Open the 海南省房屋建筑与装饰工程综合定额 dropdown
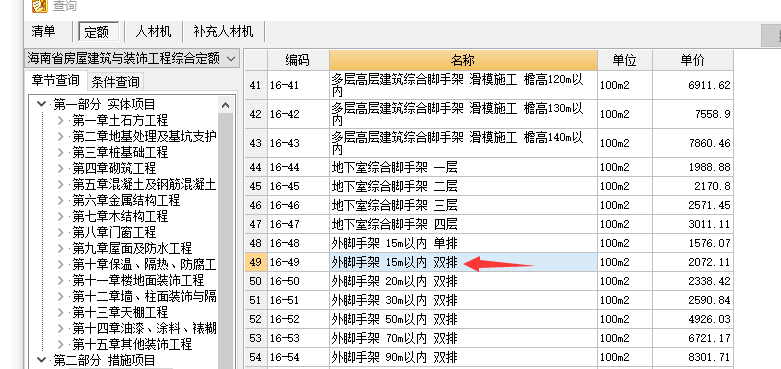The width and height of the screenshot is (781, 369). pyautogui.click(x=132, y=59)
